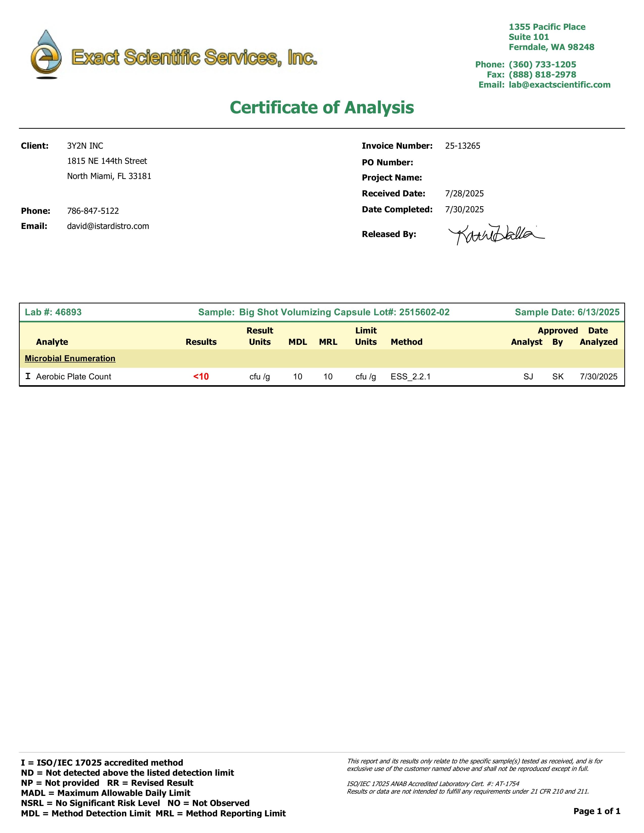This screenshot has width=644, height=833.
Task: Click the Page 1 of 1 indicator
Action: (x=597, y=811)
